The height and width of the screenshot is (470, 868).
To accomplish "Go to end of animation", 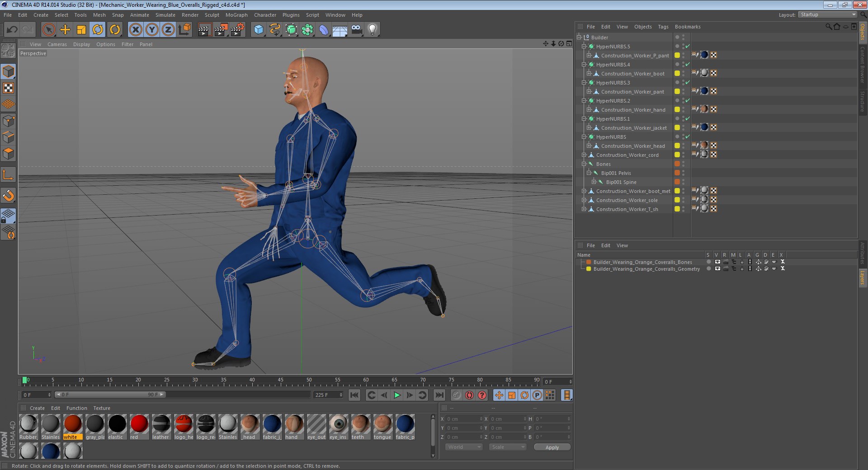I will click(x=439, y=395).
